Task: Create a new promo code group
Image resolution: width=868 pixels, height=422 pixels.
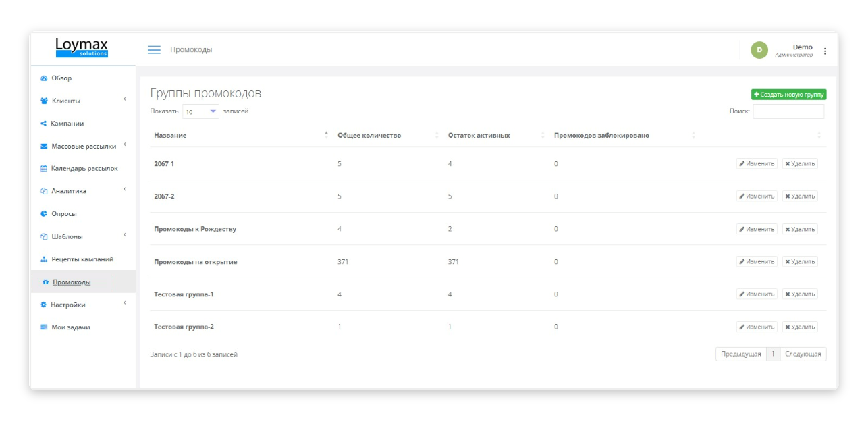Action: coord(789,95)
